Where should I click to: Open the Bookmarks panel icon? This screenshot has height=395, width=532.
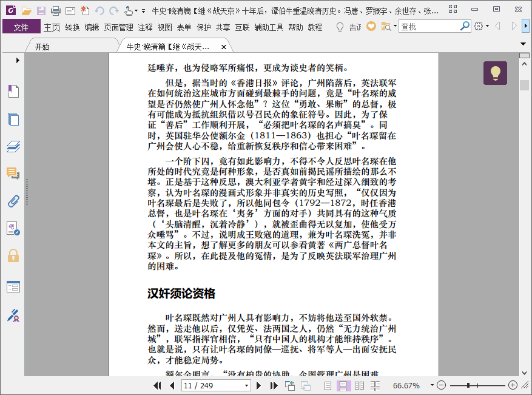13,91
